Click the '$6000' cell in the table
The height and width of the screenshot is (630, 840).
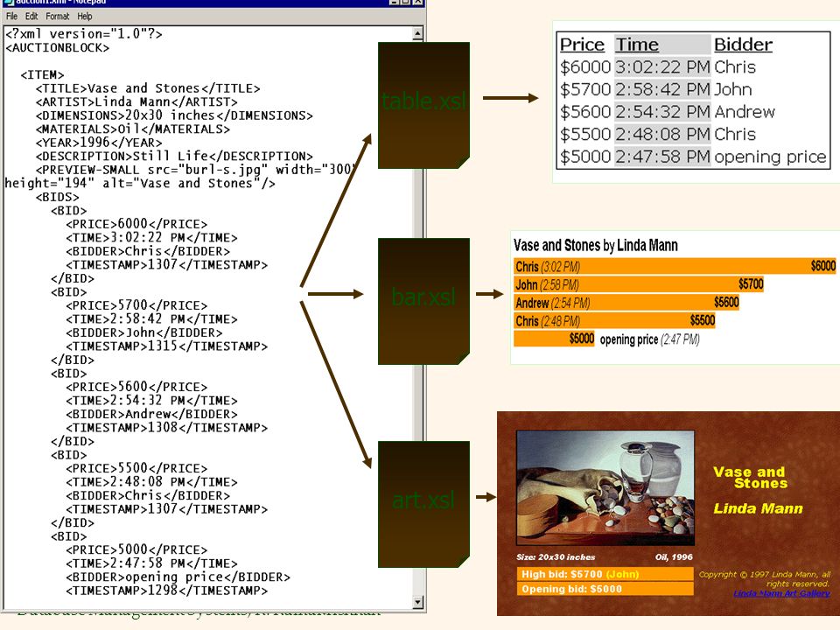coord(585,67)
